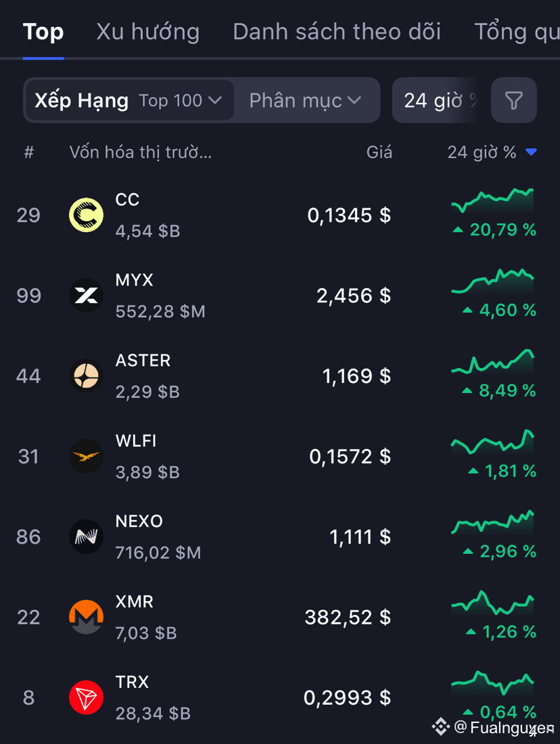Screen dimensions: 560x744
Task: Click the TRX price 0,2993 $
Action: (x=348, y=698)
